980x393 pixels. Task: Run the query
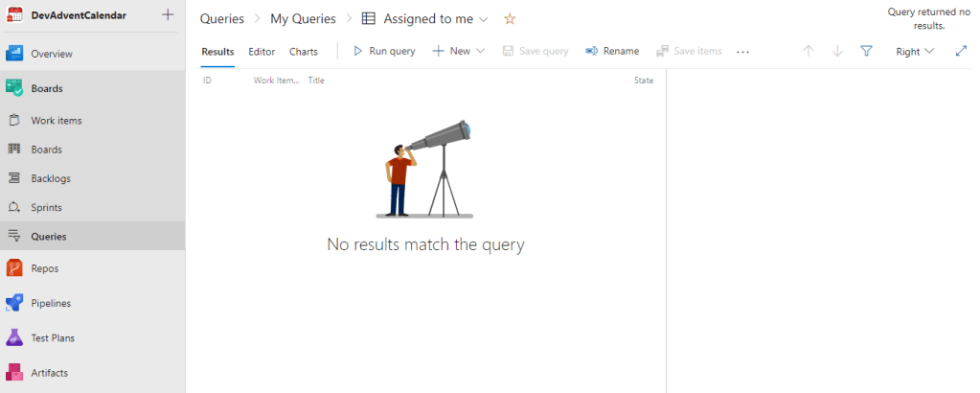[384, 51]
